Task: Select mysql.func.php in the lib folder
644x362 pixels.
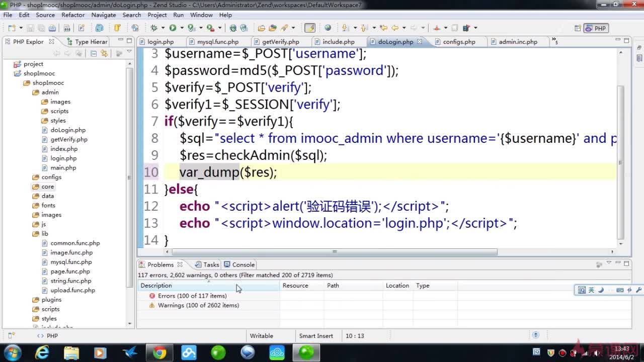Action: (71, 262)
